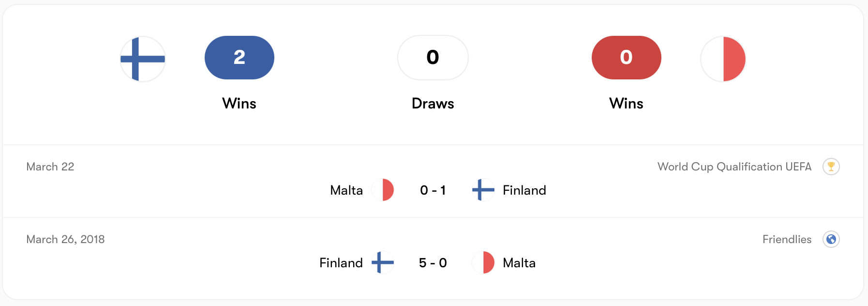Click Finland team name in 2018 friendly
The height and width of the screenshot is (306, 868).
341,263
